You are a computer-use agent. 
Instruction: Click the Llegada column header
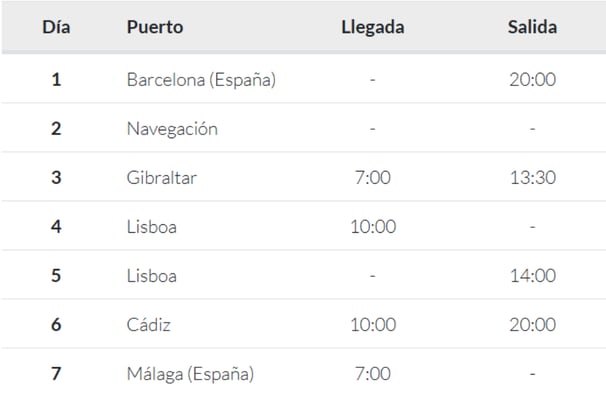click(x=373, y=27)
